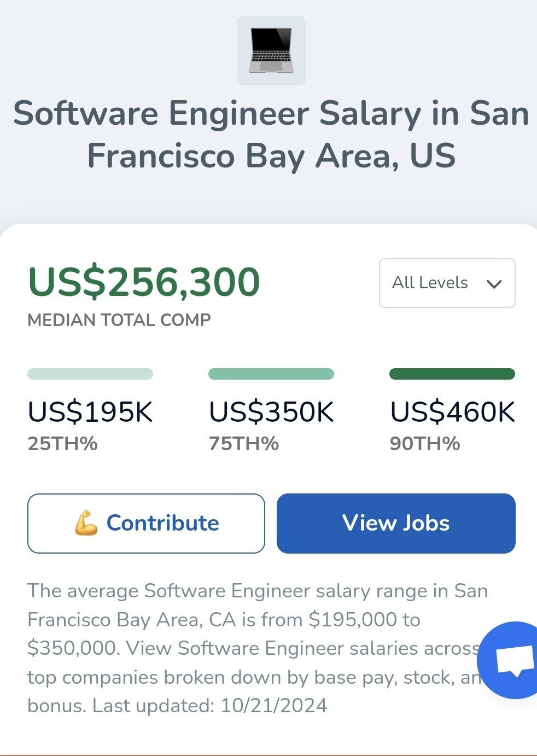537x756 pixels.
Task: Click the flexed bicep emoji icon
Action: (x=86, y=524)
